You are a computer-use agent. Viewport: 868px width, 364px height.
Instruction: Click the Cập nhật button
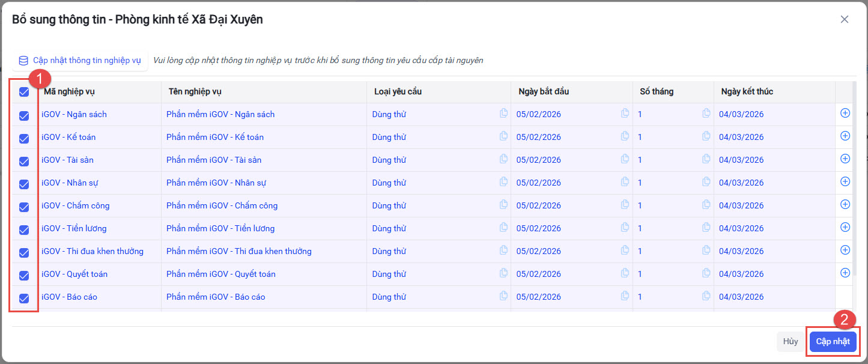pos(833,342)
